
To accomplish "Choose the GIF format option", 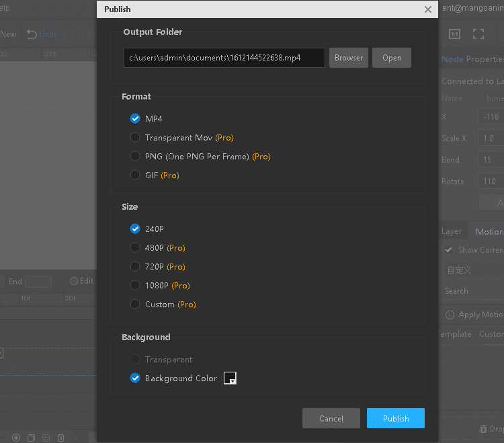I will (x=135, y=175).
